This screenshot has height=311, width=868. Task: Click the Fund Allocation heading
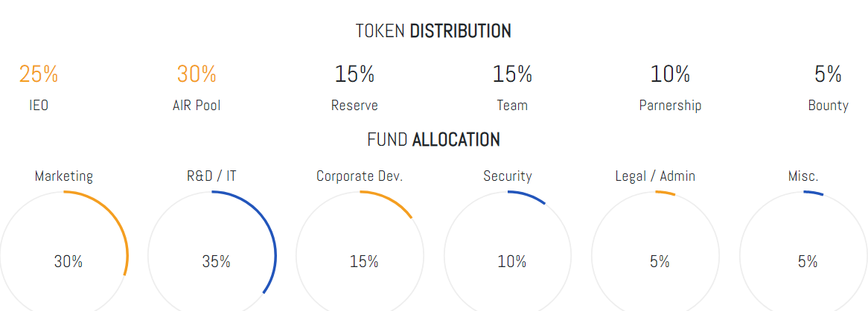[x=433, y=139]
